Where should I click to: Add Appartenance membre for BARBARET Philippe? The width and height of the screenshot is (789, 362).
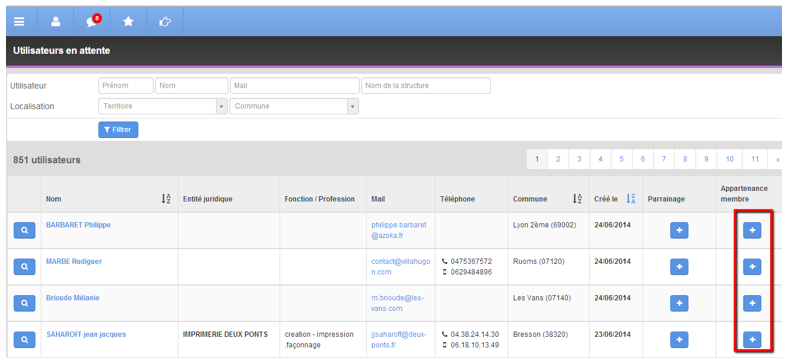tap(752, 231)
